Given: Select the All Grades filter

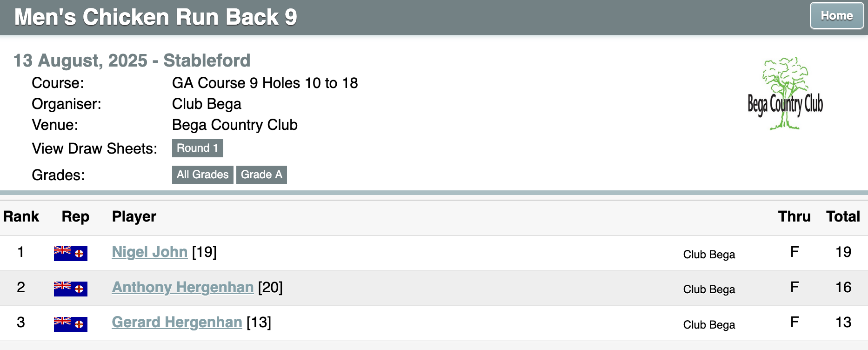Looking at the screenshot, I should (202, 175).
